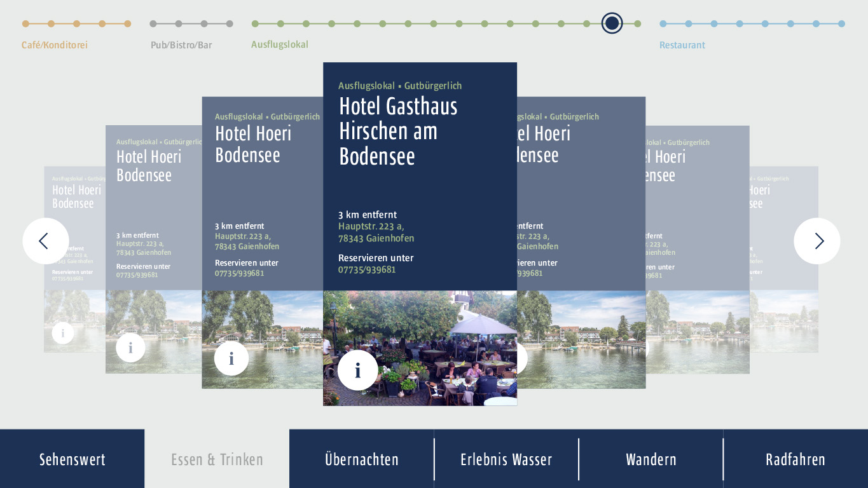Select the highlighted current timeline marker
Screen dimensions: 868x488
click(x=612, y=24)
